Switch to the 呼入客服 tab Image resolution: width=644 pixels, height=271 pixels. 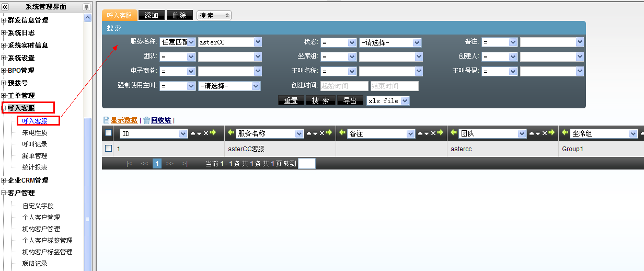tap(119, 16)
